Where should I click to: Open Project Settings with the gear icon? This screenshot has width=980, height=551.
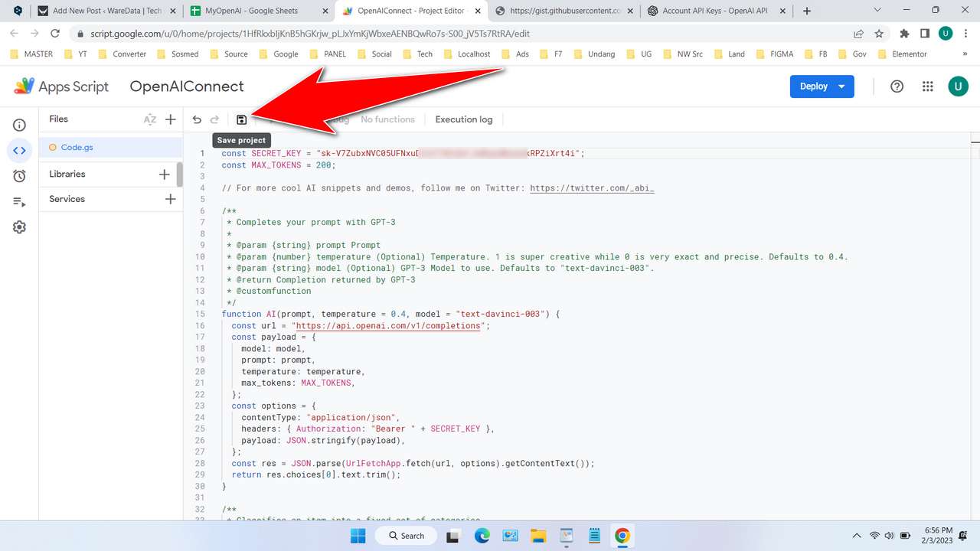[x=19, y=227]
